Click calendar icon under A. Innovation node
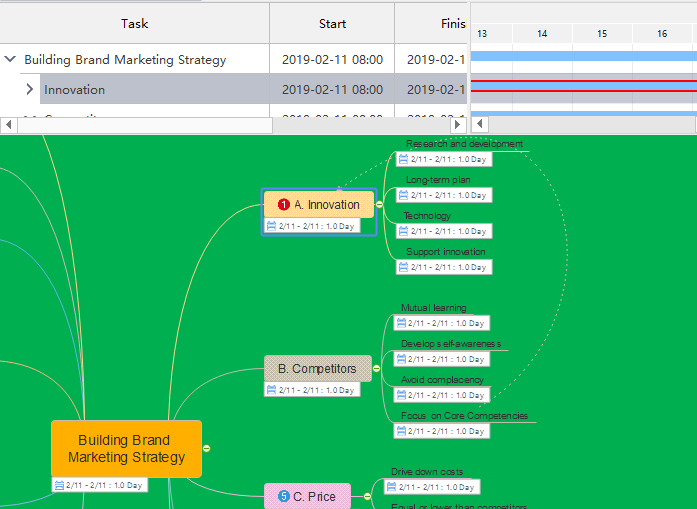This screenshot has height=509, width=697. pos(271,226)
